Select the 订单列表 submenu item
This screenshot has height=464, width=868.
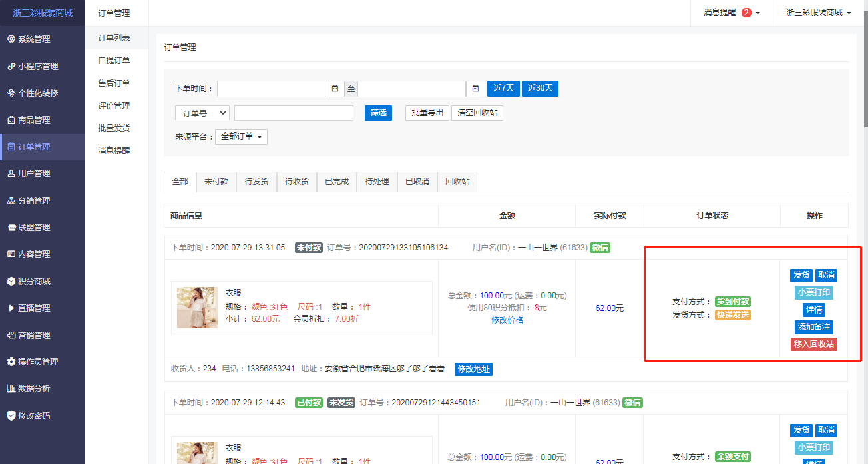pos(117,38)
